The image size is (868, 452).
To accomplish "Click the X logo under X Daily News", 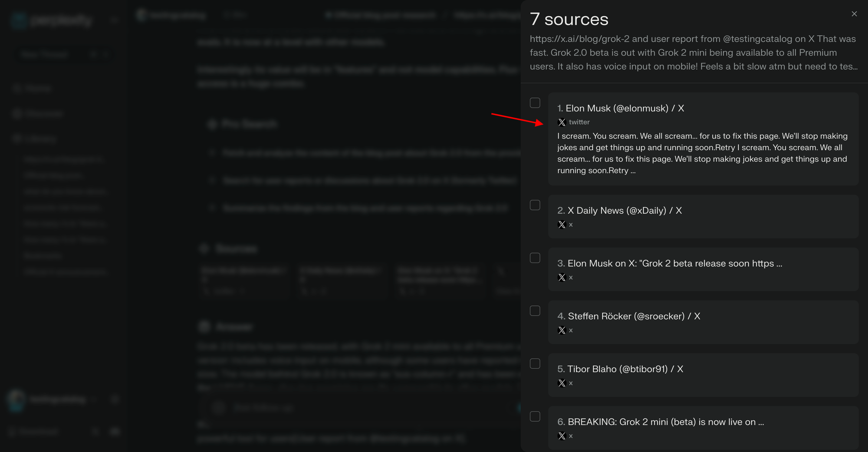I will click(x=562, y=224).
